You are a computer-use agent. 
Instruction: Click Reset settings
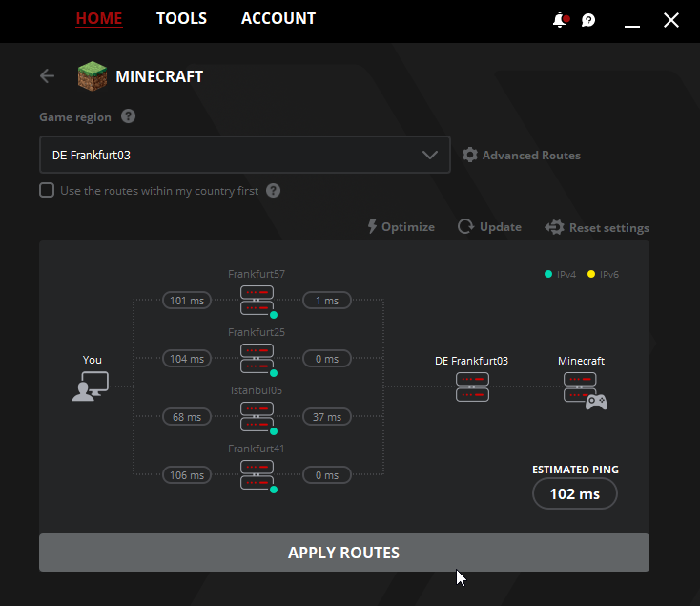tap(597, 228)
